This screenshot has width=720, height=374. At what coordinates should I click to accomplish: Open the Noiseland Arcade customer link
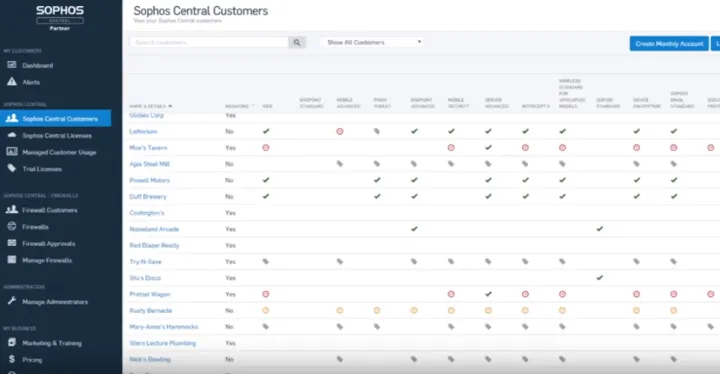click(x=154, y=229)
